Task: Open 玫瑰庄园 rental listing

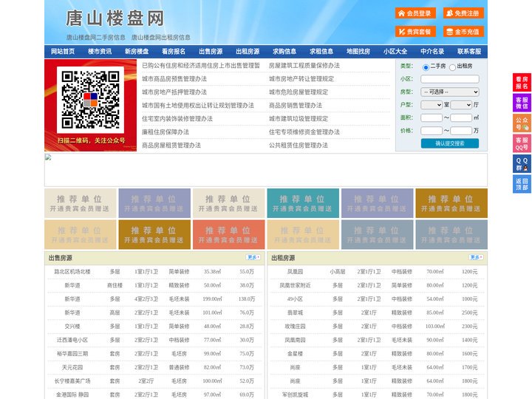Action: click(295, 327)
